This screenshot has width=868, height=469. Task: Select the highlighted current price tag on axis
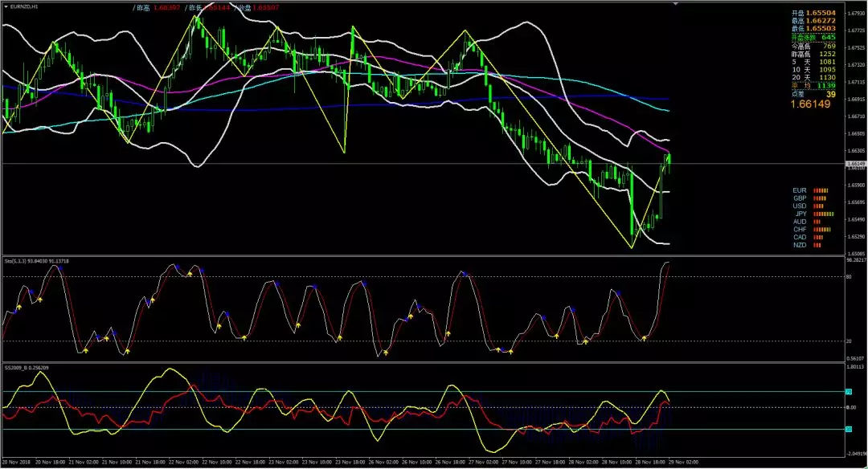[x=856, y=164]
